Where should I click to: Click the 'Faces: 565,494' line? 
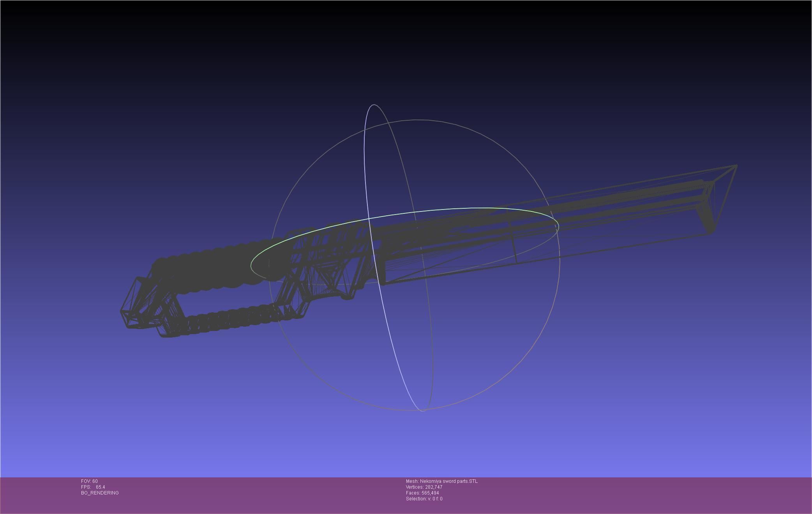[x=422, y=493]
